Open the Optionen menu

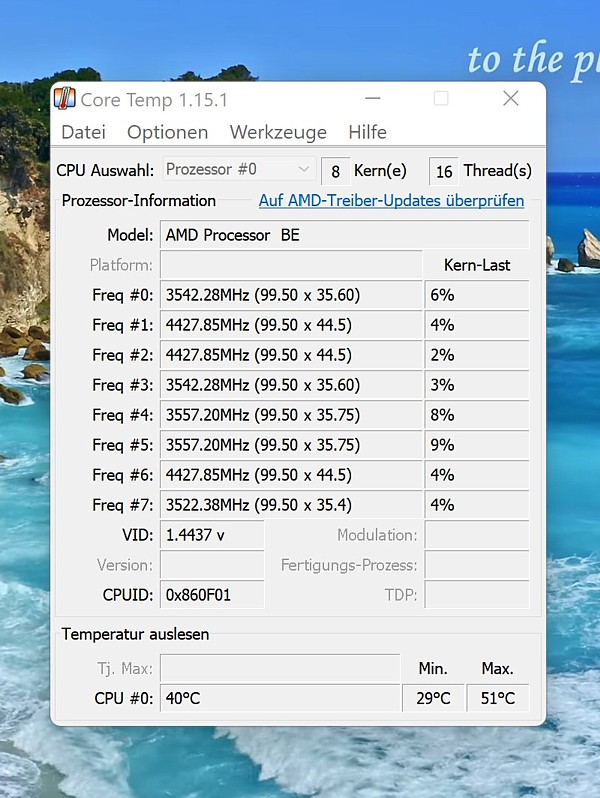coord(167,132)
